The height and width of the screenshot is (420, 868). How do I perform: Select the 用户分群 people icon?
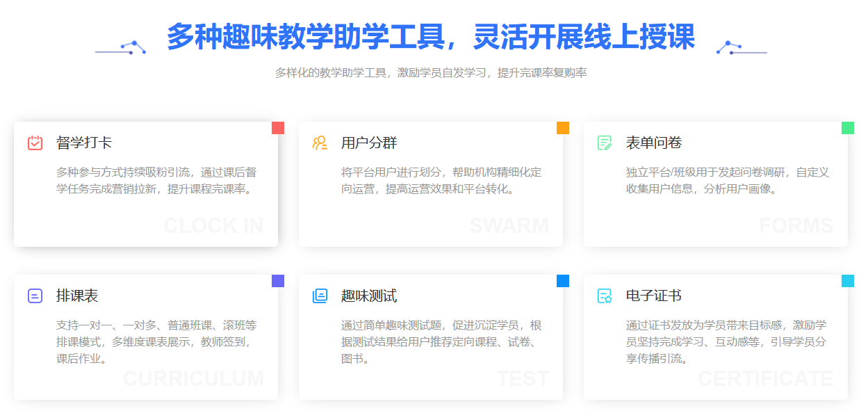pyautogui.click(x=318, y=142)
